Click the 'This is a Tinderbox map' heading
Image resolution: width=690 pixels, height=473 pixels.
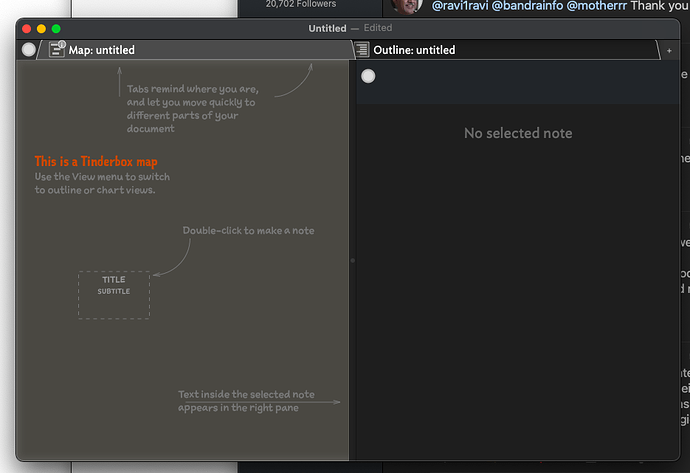pyautogui.click(x=96, y=161)
